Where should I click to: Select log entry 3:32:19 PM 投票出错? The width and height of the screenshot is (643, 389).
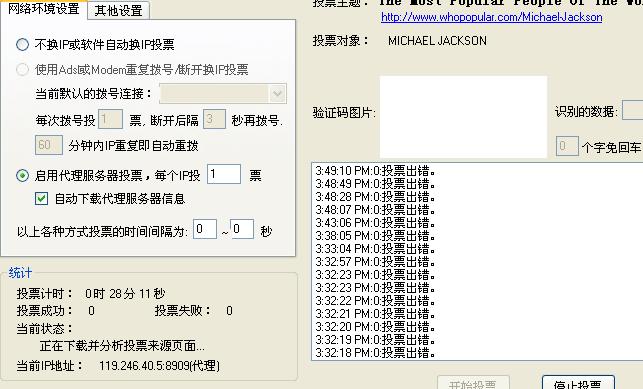click(375, 340)
